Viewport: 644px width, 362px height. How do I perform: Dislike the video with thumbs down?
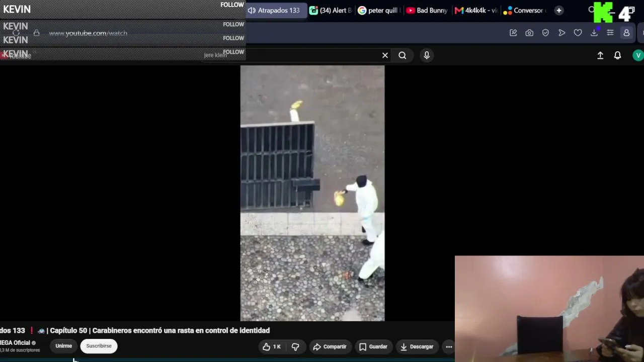pos(295,346)
